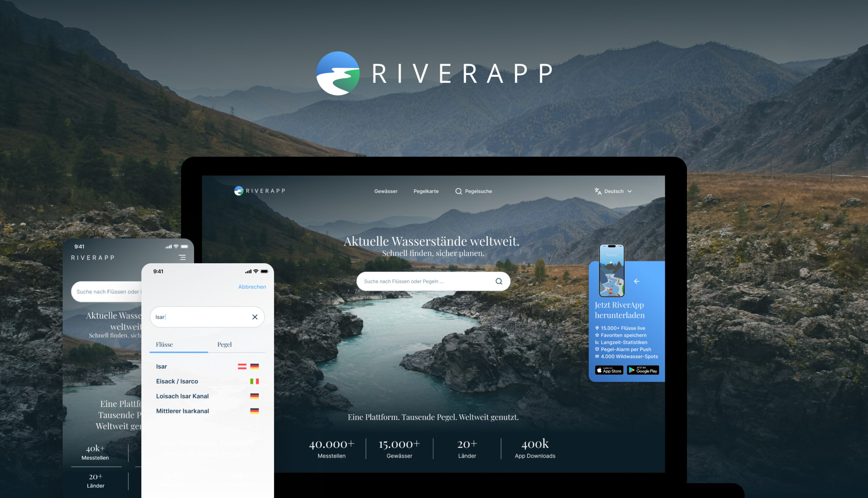868x498 pixels.
Task: Select the 'Eisack / Isarco' result
Action: (x=207, y=381)
